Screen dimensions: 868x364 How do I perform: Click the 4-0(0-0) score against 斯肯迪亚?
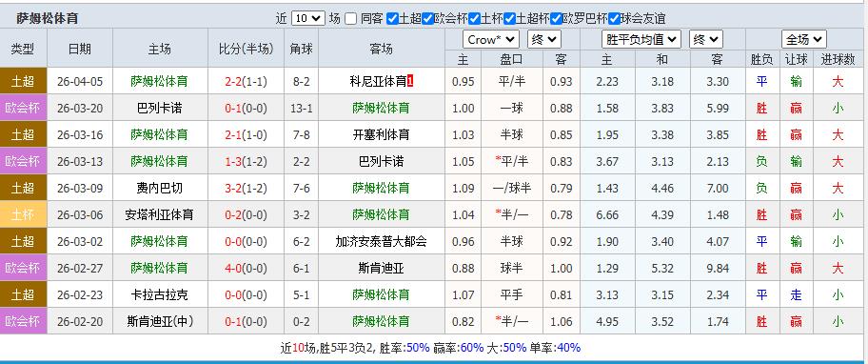point(246,268)
